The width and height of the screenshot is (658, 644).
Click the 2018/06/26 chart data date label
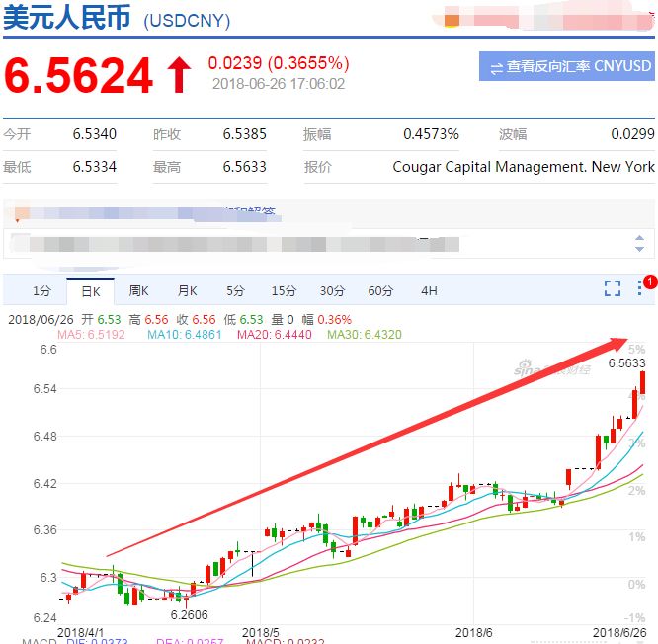point(41,320)
